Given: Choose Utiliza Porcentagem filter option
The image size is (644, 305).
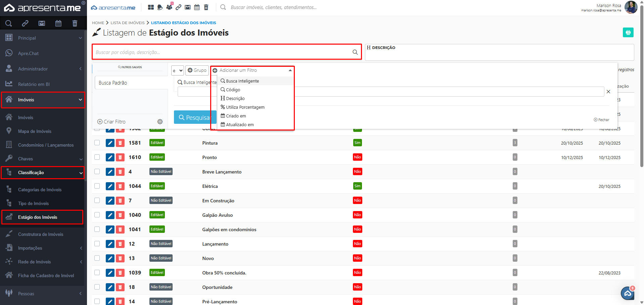Looking at the screenshot, I should click(245, 107).
